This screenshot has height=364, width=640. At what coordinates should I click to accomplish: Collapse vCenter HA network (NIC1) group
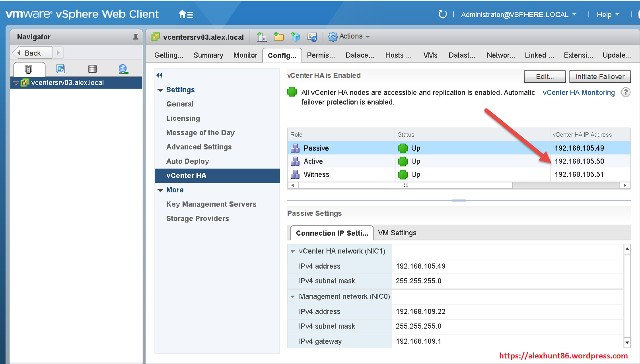pyautogui.click(x=293, y=251)
